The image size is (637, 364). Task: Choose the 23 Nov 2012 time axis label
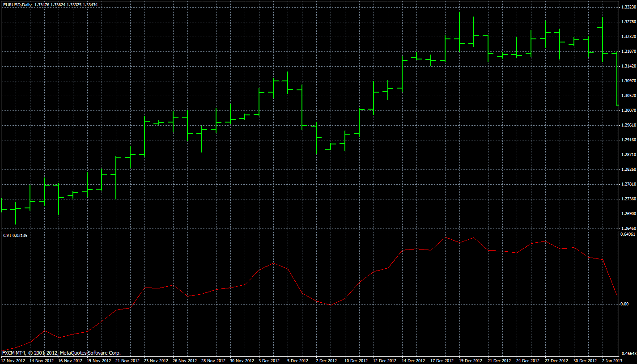click(156, 360)
